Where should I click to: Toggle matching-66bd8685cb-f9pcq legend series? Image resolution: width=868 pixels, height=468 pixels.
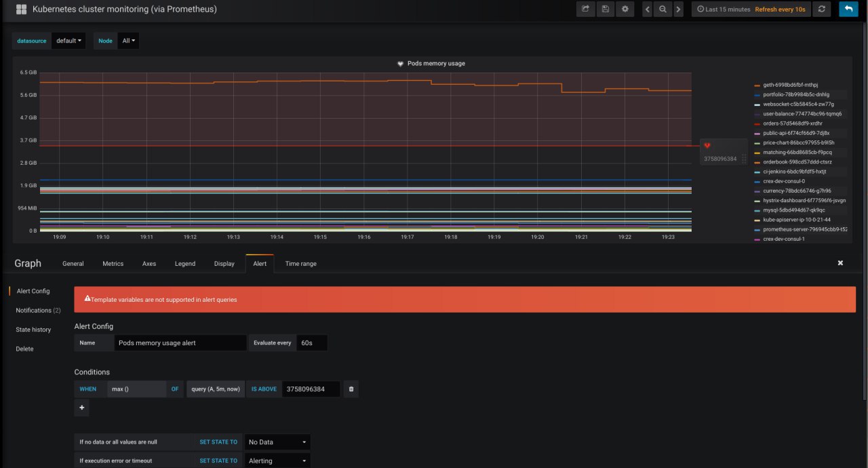pyautogui.click(x=797, y=153)
